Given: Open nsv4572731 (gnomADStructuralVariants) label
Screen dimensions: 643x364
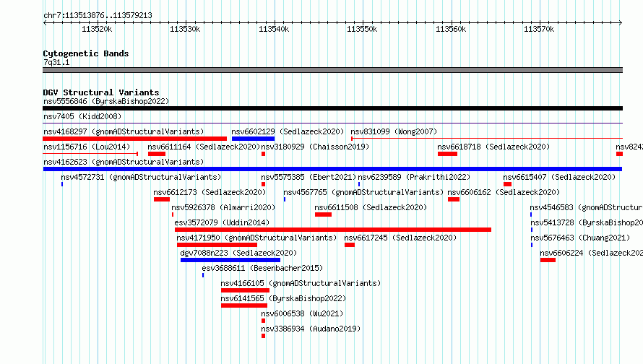Looking at the screenshot, I should pos(141,177).
